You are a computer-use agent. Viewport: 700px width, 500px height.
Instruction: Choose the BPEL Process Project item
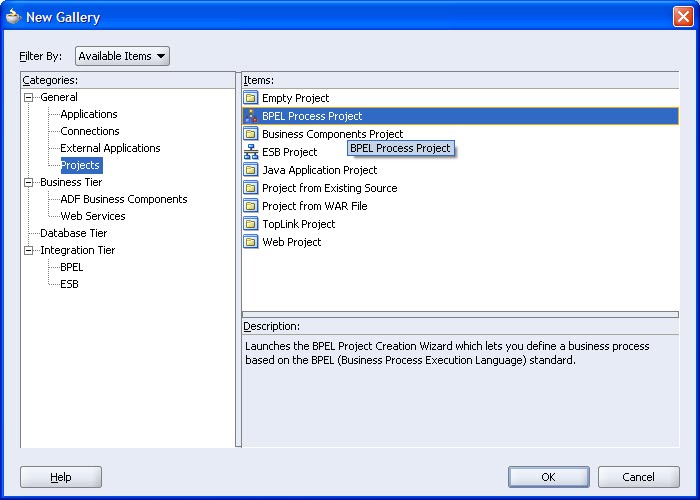coord(460,116)
